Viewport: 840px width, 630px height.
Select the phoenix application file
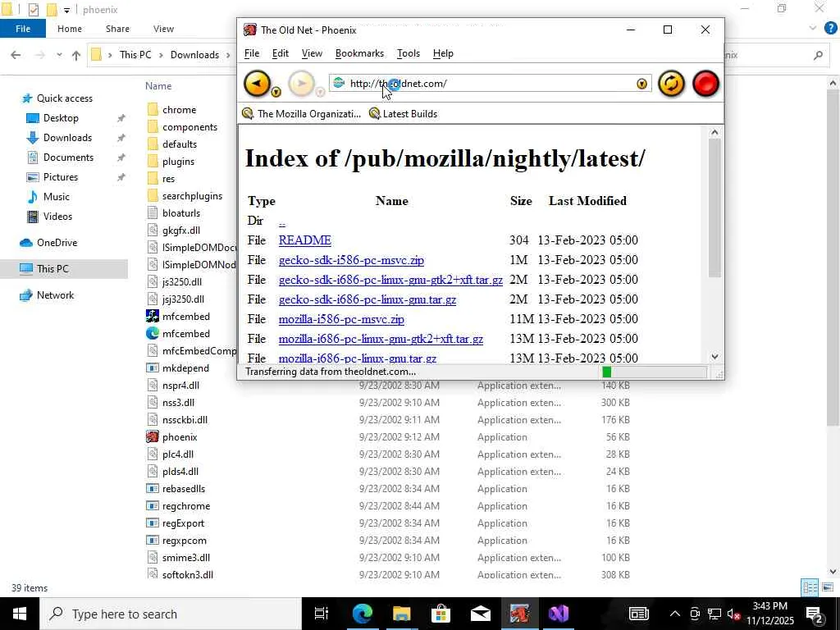(x=180, y=437)
